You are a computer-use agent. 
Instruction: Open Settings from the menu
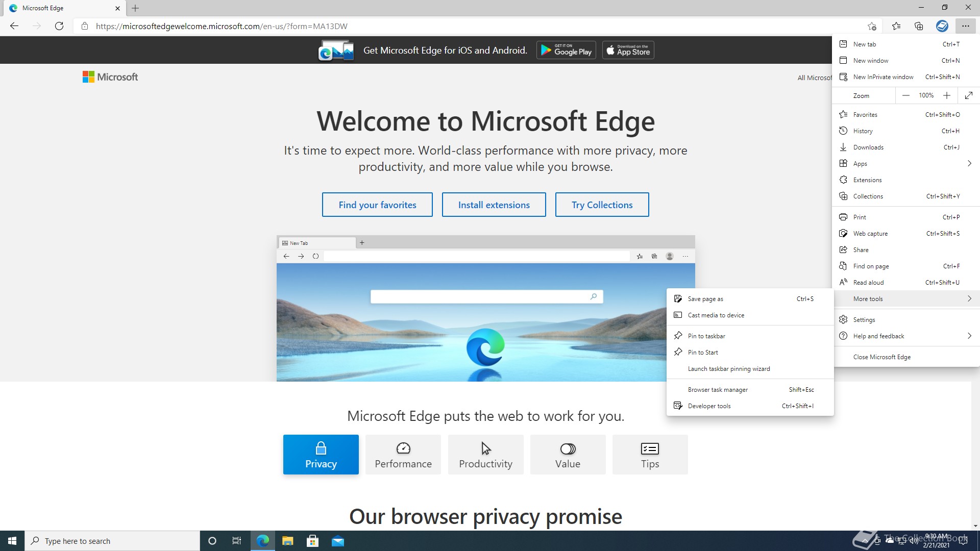point(906,320)
